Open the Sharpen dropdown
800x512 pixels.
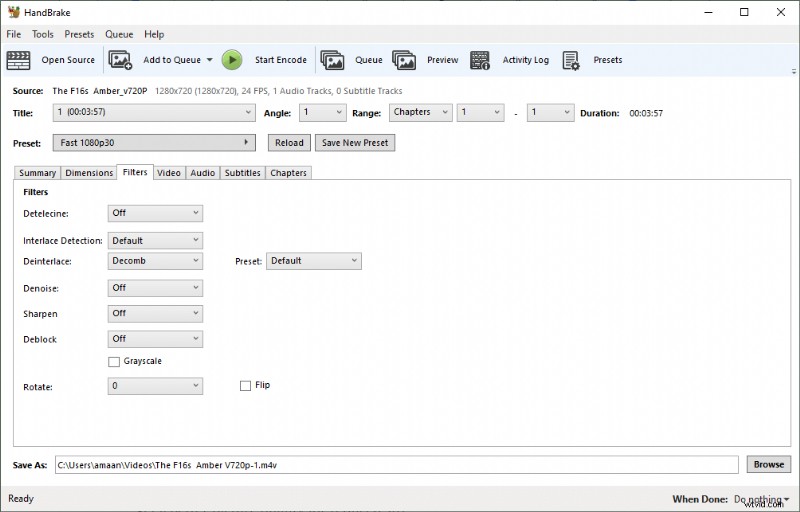(155, 314)
